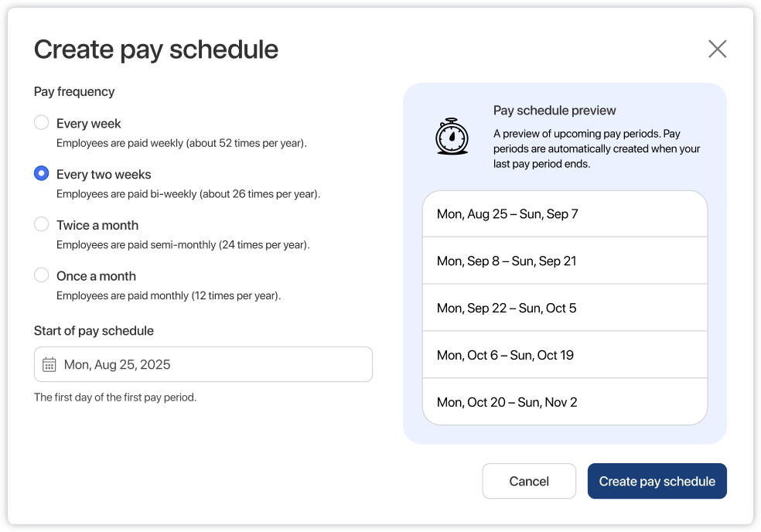The image size is (761, 532).
Task: Click the Mon, Aug 25 – Sun, Sep 7 period
Action: tap(565, 214)
